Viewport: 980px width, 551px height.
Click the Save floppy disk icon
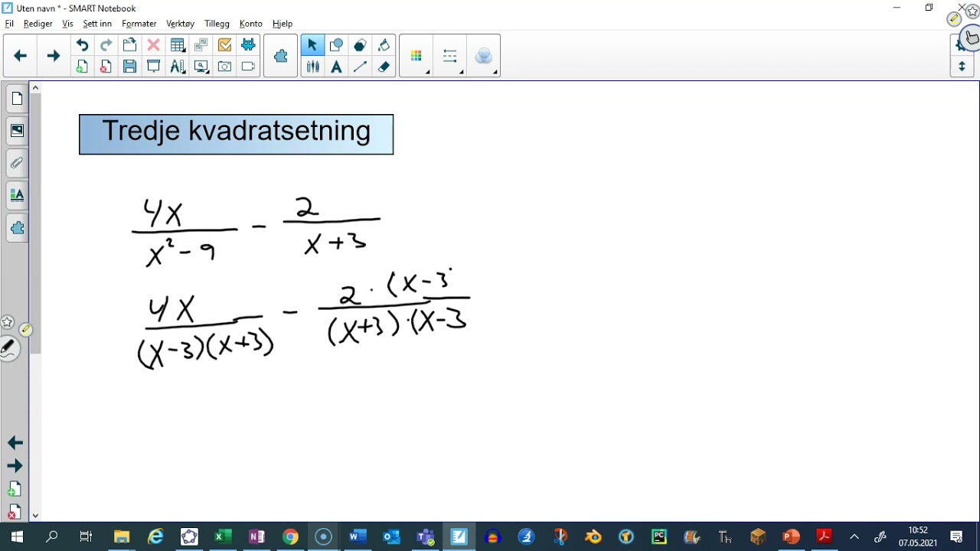tap(129, 67)
